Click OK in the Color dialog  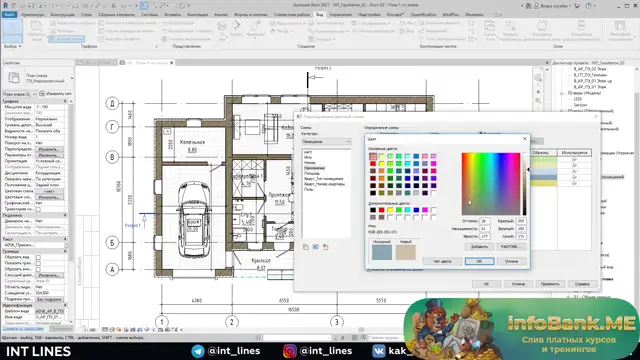click(479, 261)
